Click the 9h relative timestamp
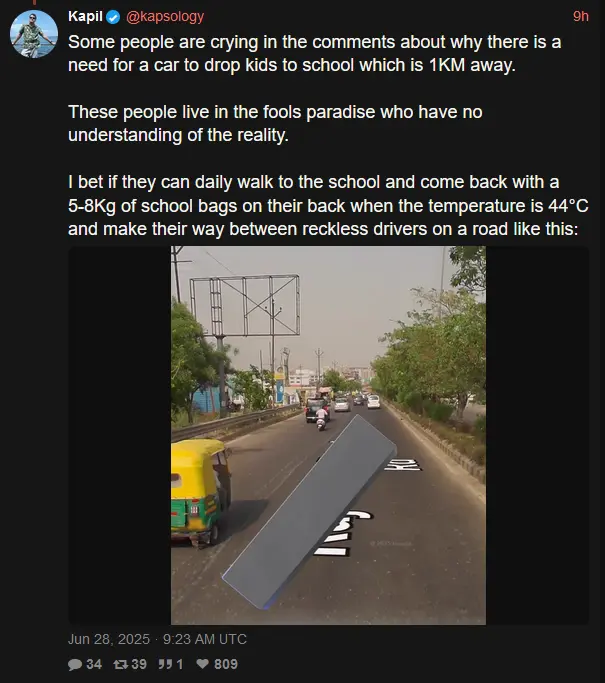 [581, 17]
